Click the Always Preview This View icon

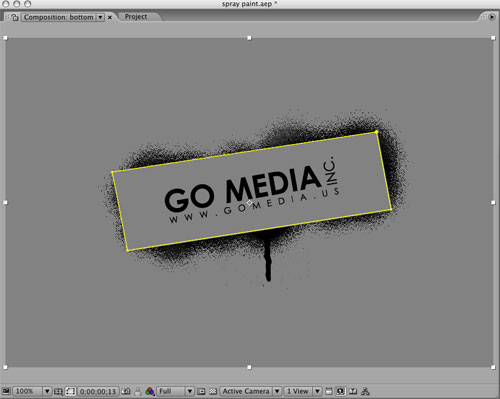tap(6, 391)
